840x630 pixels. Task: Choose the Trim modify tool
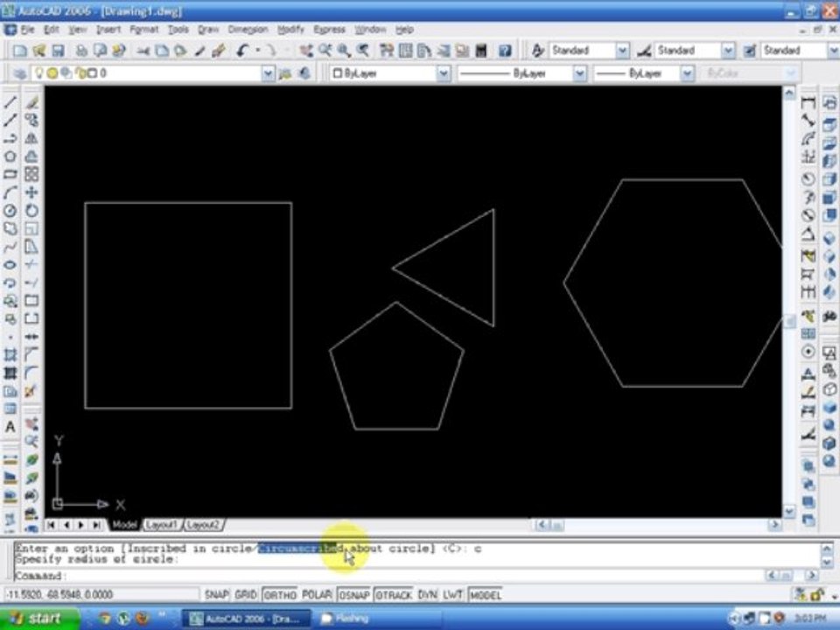31,264
